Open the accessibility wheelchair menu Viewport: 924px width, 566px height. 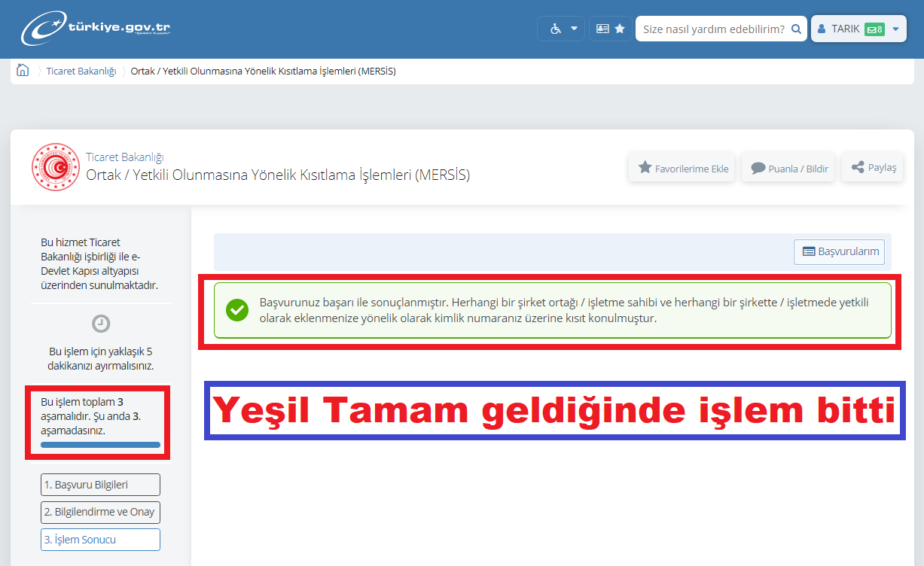(561, 29)
